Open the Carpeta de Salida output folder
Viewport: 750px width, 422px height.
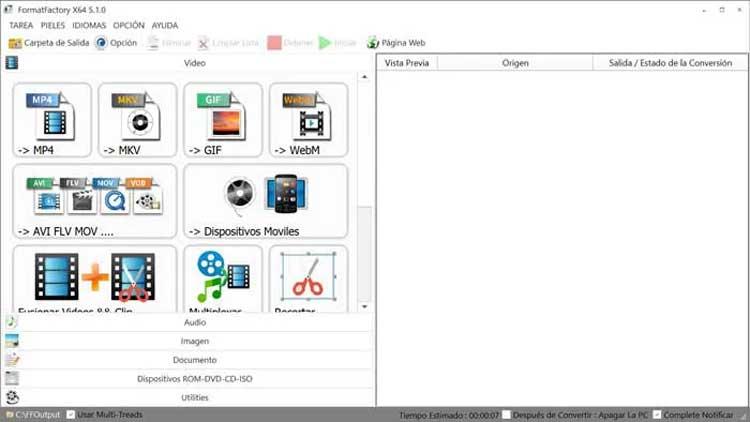(x=49, y=43)
